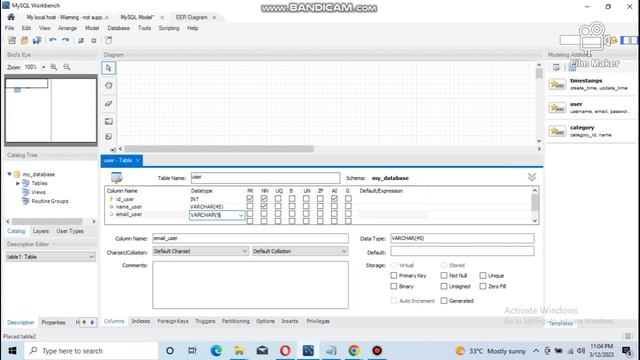Open the Mail app from the taskbar
Viewport: 640px width, 360px height.
pyautogui.click(x=262, y=351)
